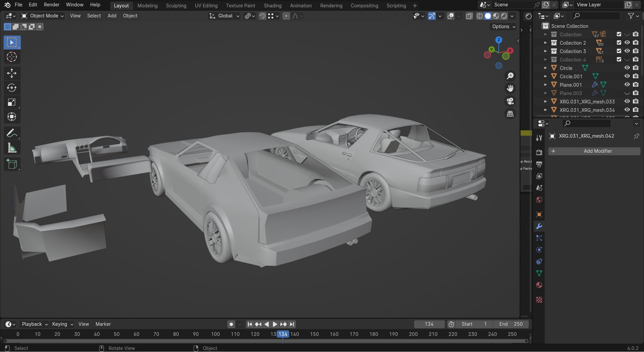Viewport: 644px width, 352px height.
Task: Open the Playback dropdown in timeline
Action: tap(35, 324)
